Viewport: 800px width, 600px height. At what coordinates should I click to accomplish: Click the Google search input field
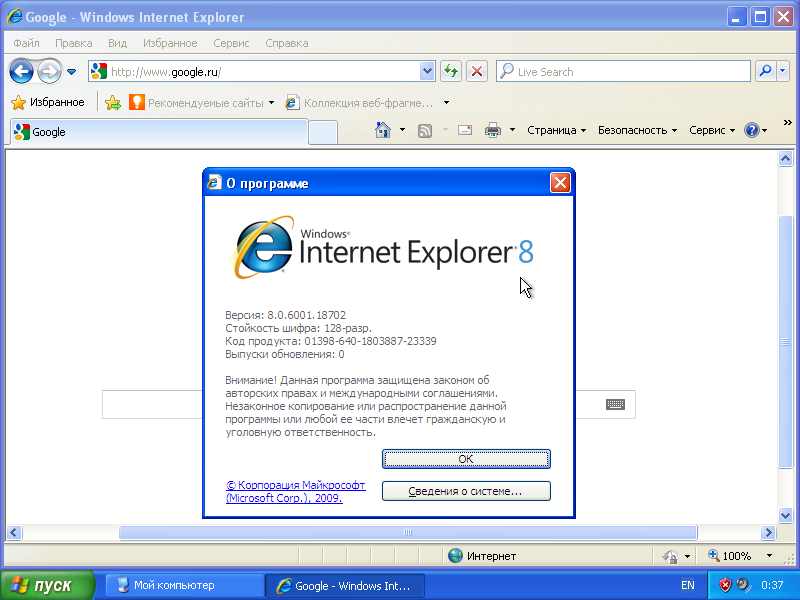pos(369,405)
